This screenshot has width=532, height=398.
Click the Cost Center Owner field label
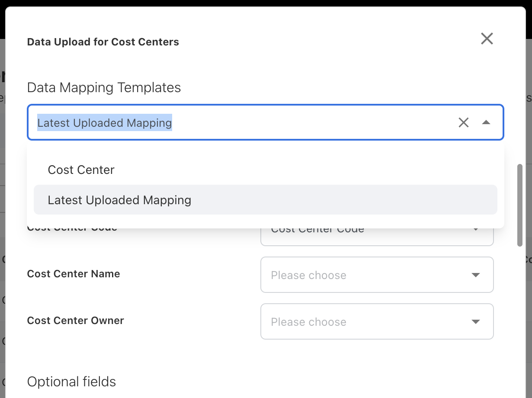tap(75, 321)
